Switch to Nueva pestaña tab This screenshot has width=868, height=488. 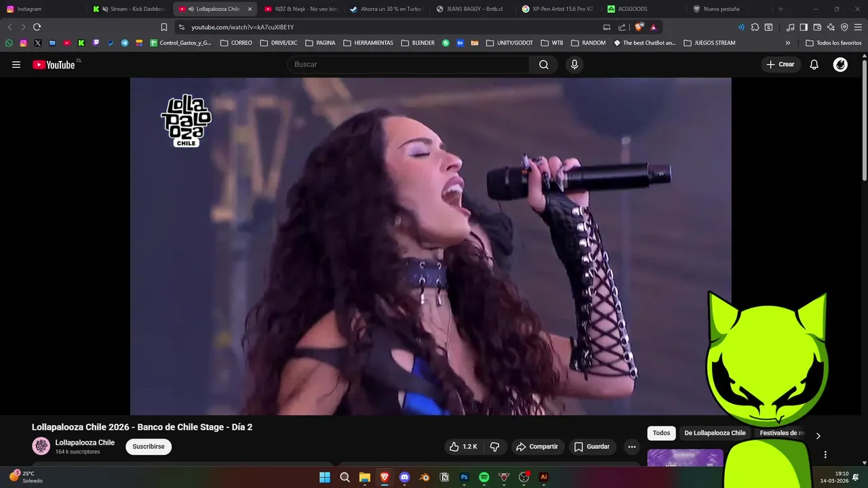point(730,9)
